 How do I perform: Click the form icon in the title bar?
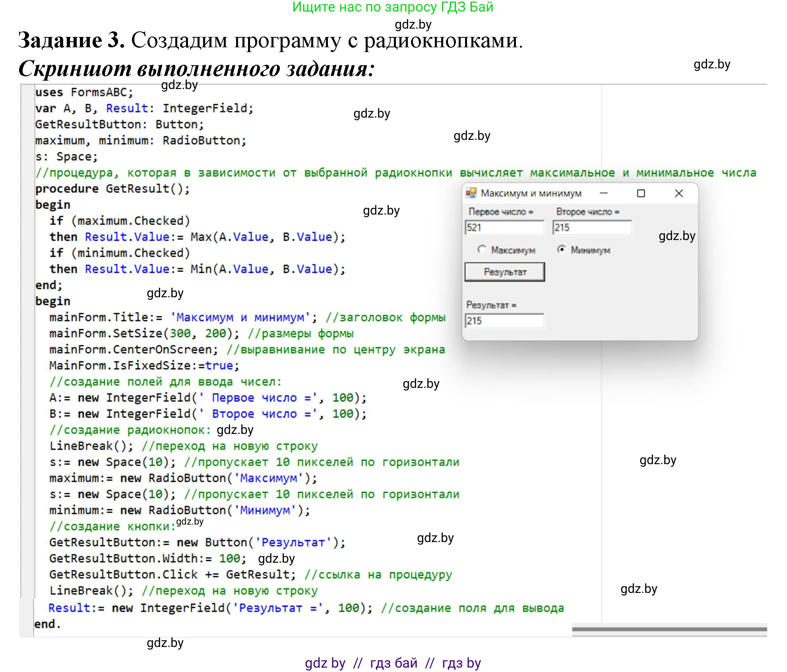(471, 193)
